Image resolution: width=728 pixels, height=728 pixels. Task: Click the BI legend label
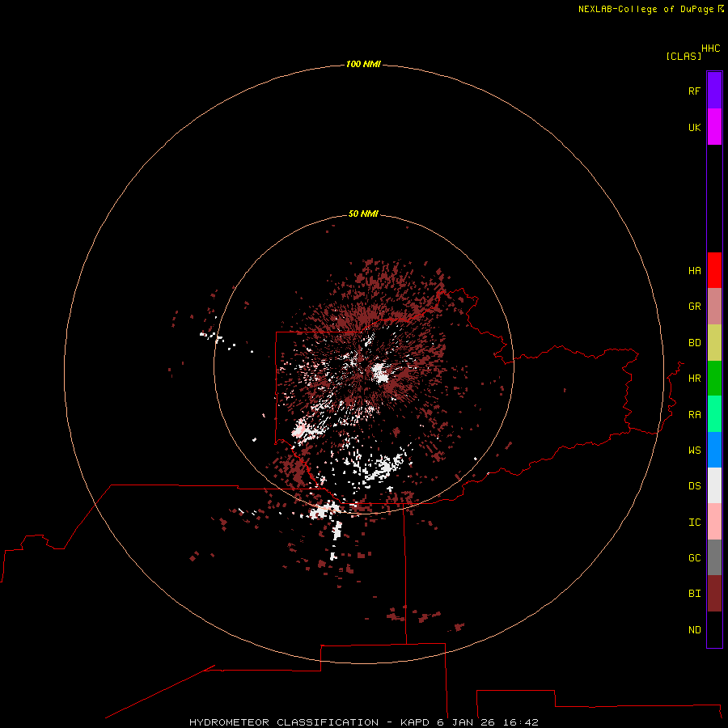point(694,594)
